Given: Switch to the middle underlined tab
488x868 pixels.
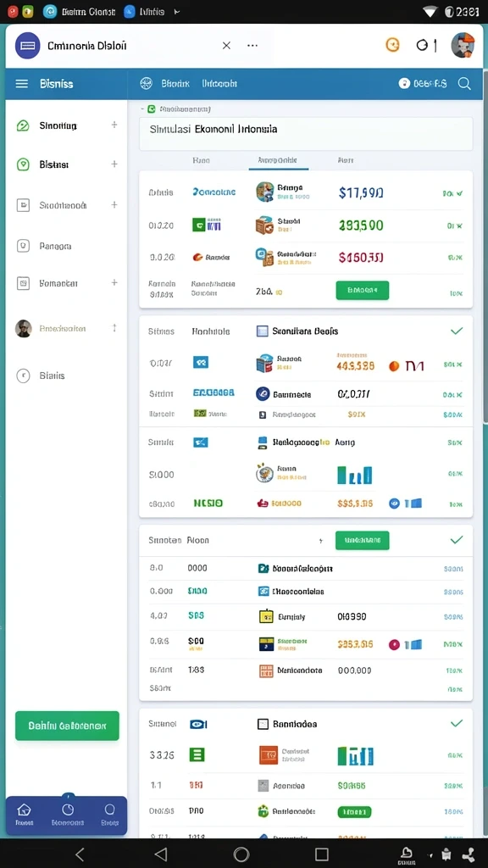Looking at the screenshot, I should [x=278, y=160].
